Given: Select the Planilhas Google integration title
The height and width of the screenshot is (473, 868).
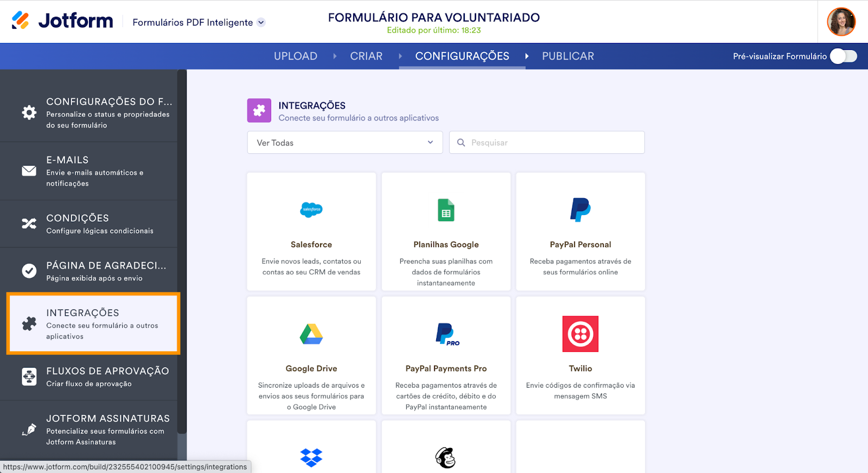Looking at the screenshot, I should pos(446,244).
